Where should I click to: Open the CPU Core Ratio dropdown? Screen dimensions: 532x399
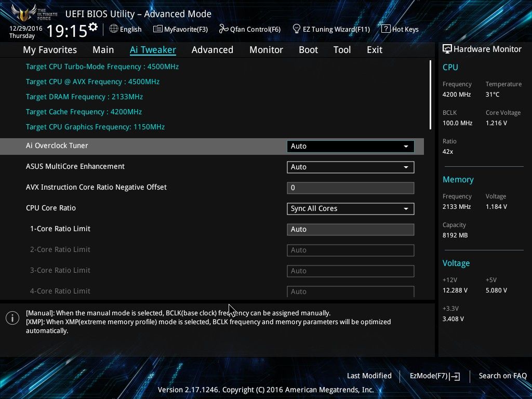[351, 209]
